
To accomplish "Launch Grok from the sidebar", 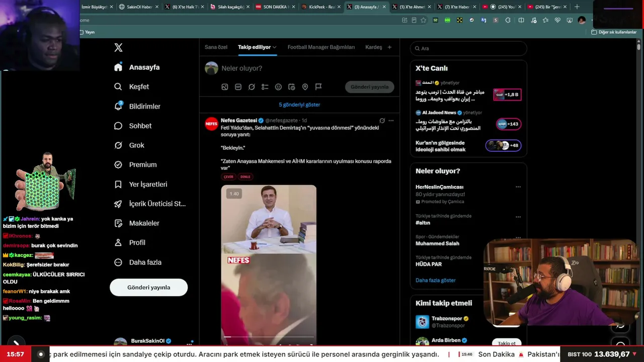I will pos(129,145).
